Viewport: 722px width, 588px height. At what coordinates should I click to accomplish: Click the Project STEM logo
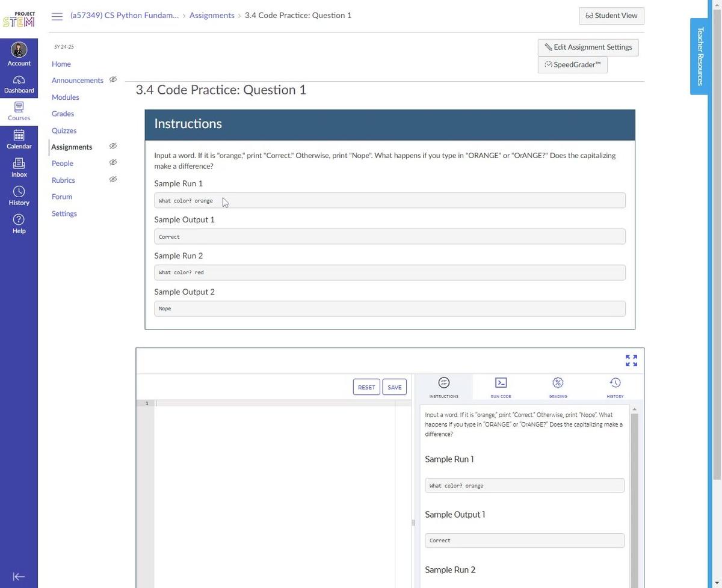(19, 19)
